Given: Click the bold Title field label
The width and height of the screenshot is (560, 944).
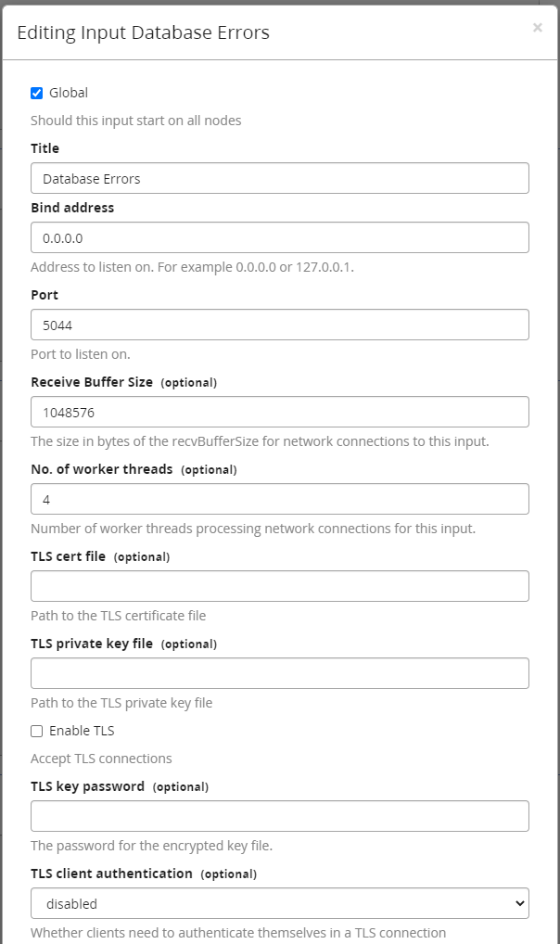Looking at the screenshot, I should [45, 148].
